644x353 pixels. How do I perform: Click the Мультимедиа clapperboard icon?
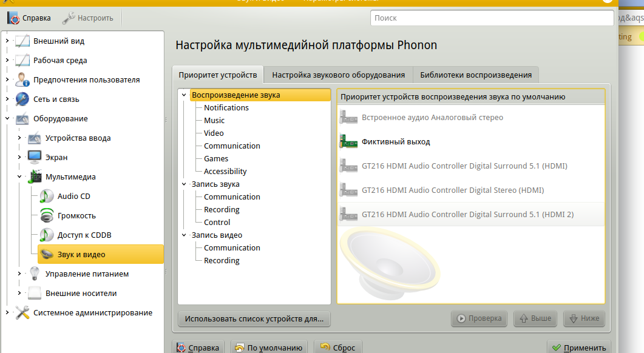(35, 176)
